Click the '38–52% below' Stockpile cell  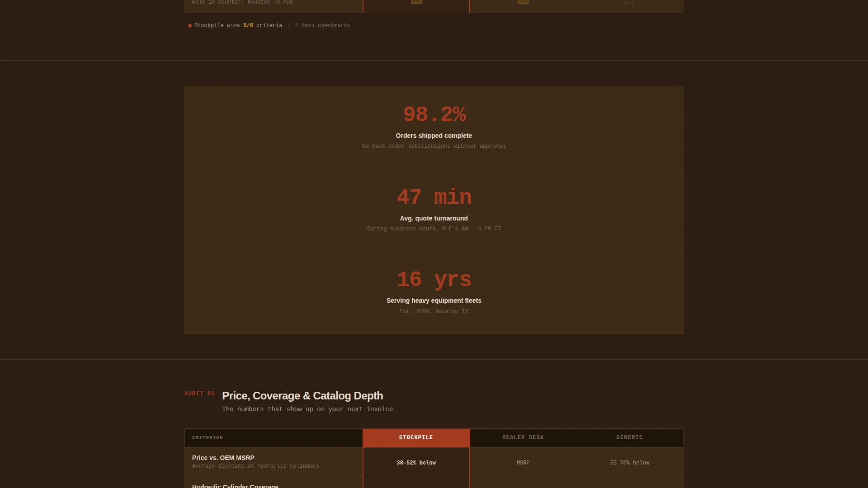click(416, 463)
